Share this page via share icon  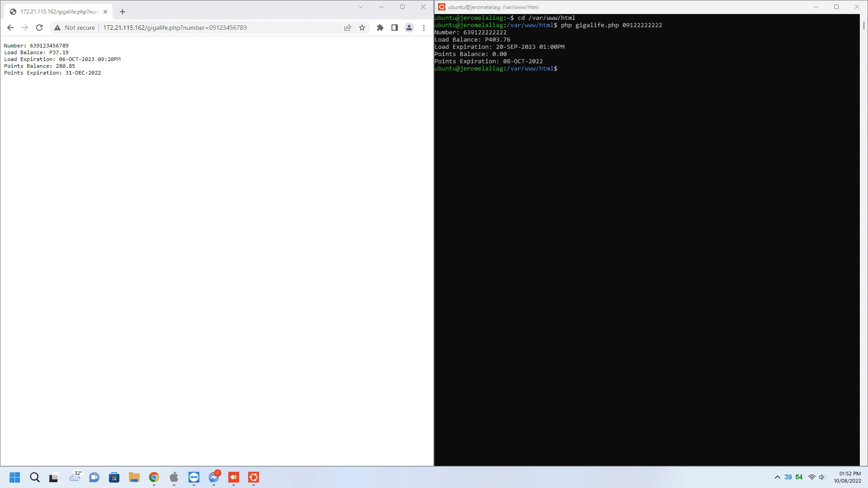tap(348, 28)
